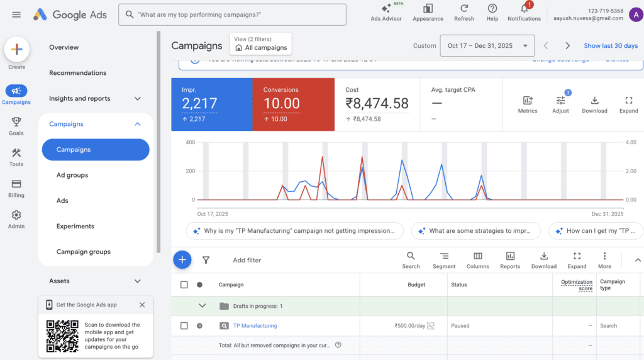This screenshot has width=644, height=360.
Task: Open the Appearance settings icon
Action: point(428,9)
